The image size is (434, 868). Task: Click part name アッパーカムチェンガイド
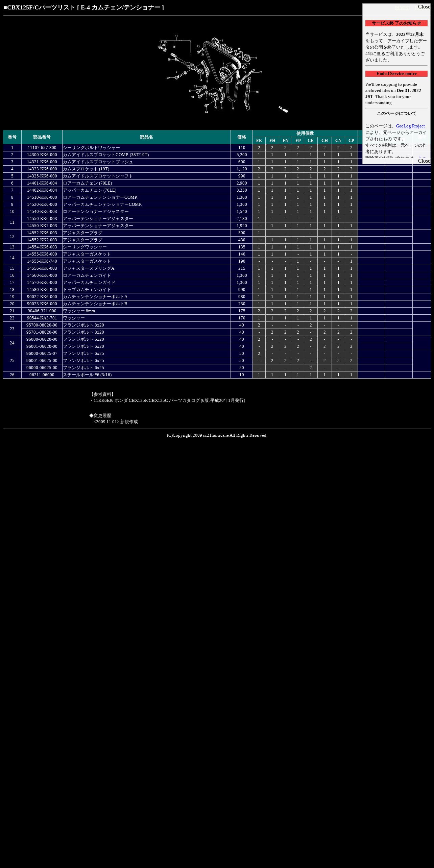pos(89,283)
